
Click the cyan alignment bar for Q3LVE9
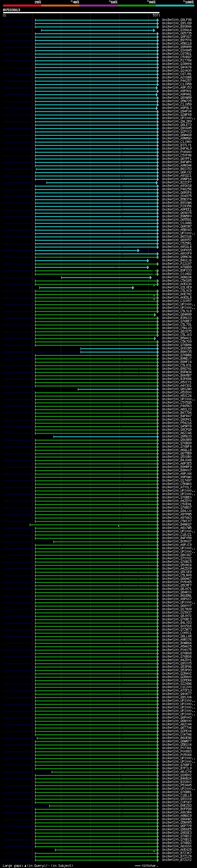coord(86,288)
